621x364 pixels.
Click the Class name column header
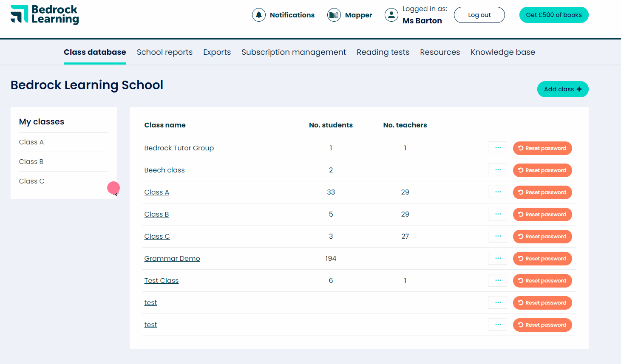165,125
